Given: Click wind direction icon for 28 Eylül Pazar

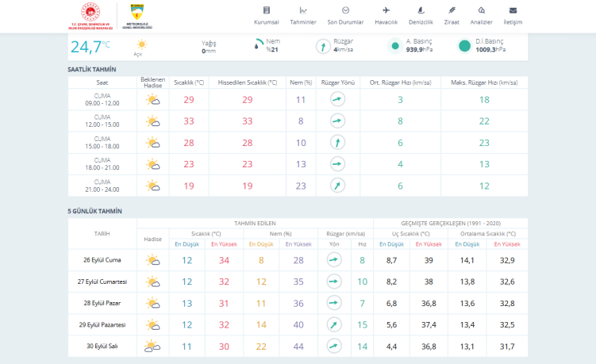Looking at the screenshot, I should [x=334, y=303].
